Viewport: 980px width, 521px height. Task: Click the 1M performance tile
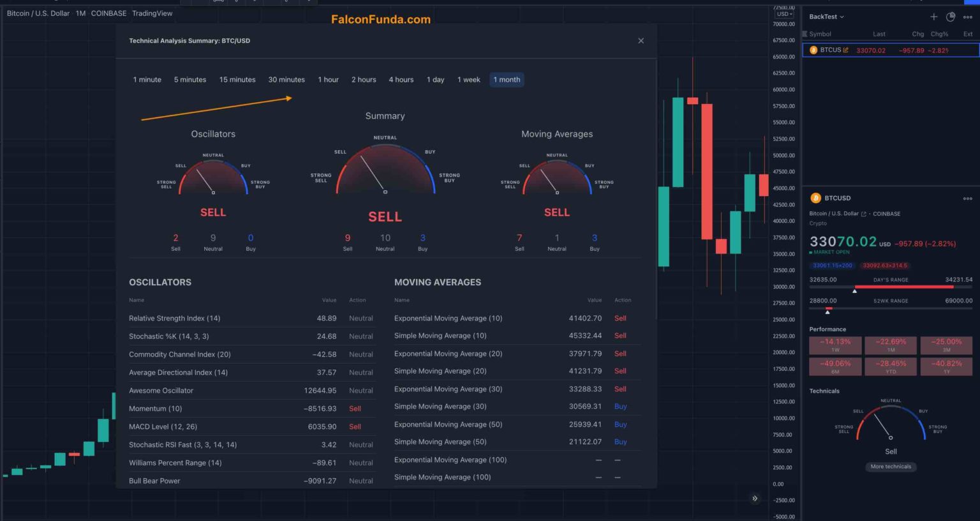point(891,345)
